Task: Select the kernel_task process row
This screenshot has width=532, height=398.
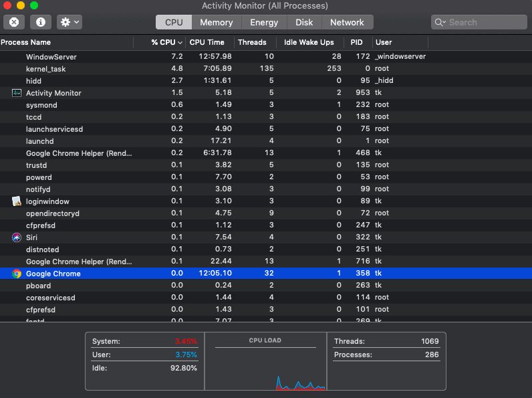Action: (x=266, y=69)
